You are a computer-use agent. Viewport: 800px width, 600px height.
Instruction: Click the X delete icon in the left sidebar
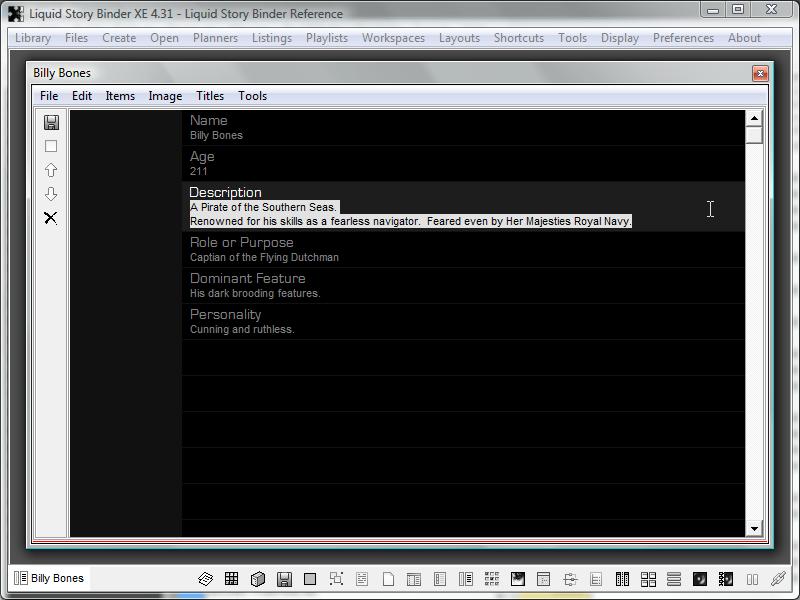51,218
